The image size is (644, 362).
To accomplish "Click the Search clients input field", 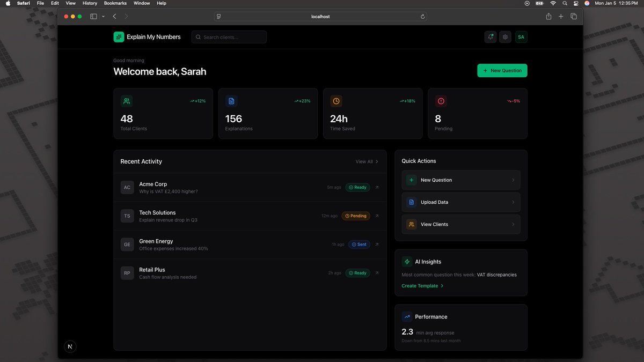I will tap(229, 37).
